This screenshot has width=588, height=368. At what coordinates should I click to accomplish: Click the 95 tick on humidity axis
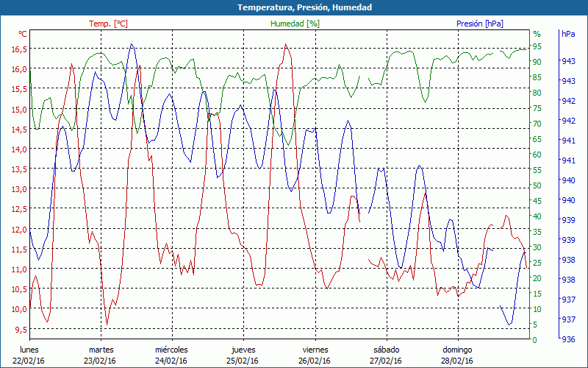[x=537, y=46]
